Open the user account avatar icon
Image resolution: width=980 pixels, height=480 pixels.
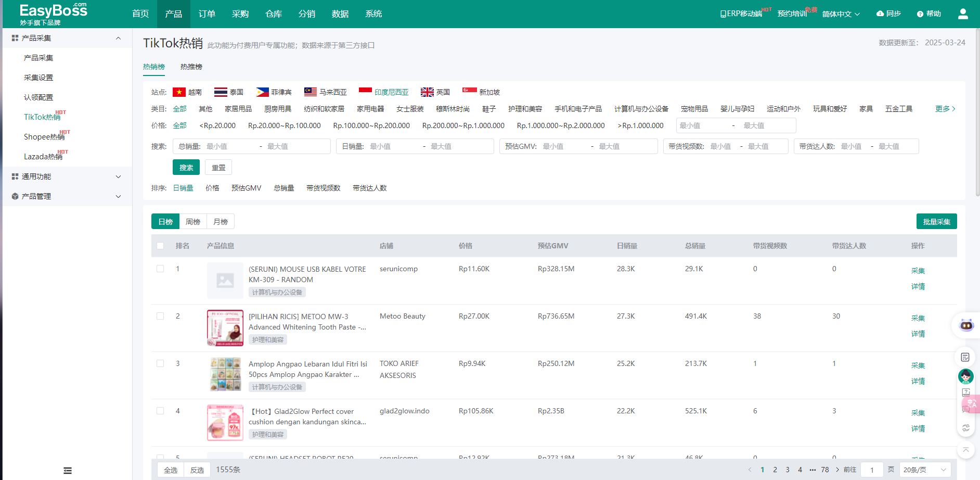click(963, 14)
